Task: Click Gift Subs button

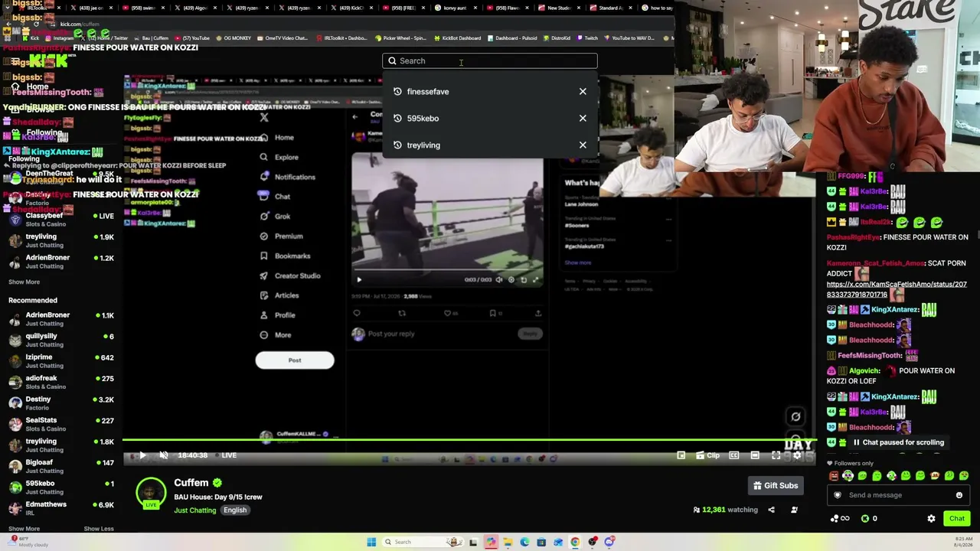Action: [776, 485]
